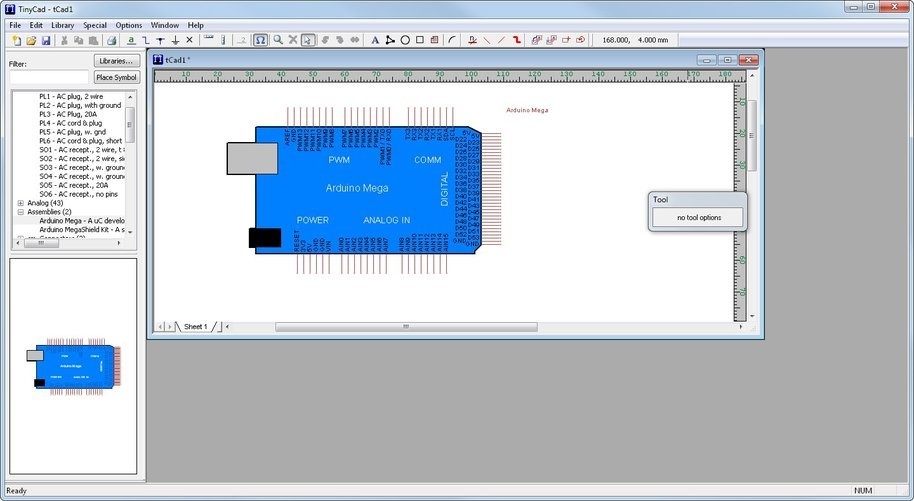Open the Window menu
The height and width of the screenshot is (501, 914).
(x=164, y=25)
